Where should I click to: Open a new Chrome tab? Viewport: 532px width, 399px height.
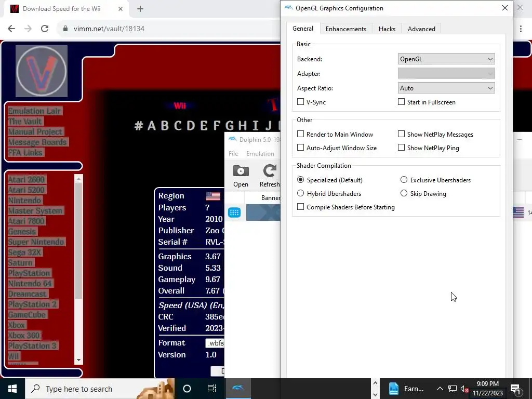coord(140,9)
